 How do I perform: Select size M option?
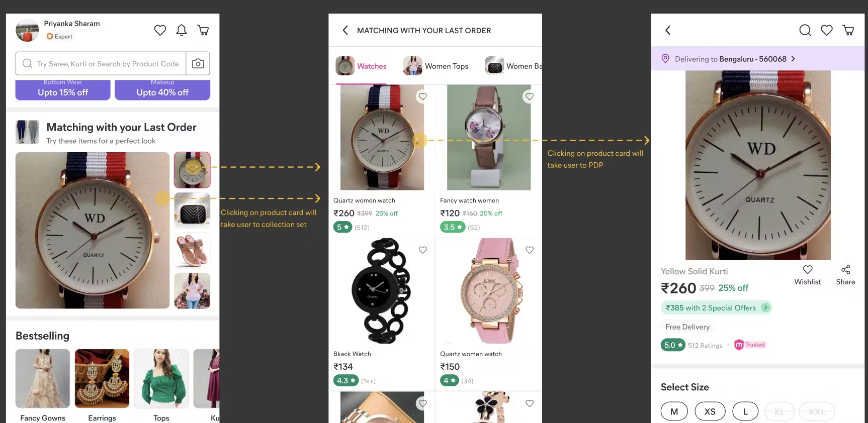(674, 411)
